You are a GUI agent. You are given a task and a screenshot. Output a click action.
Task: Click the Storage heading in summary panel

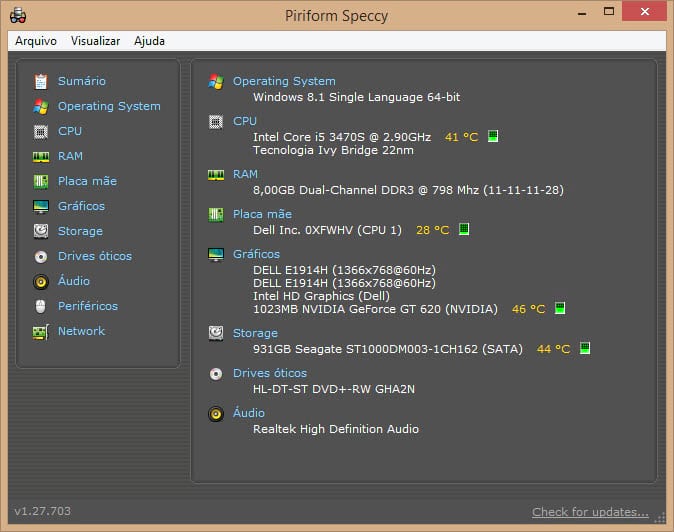255,333
